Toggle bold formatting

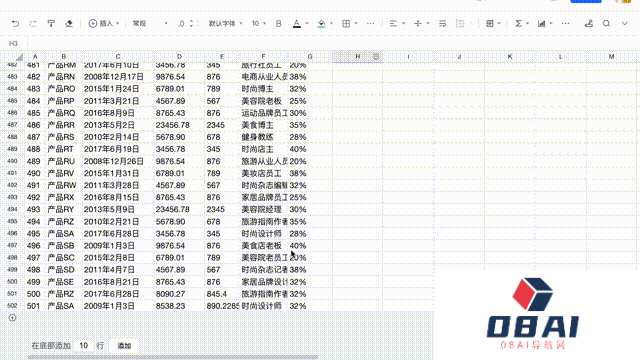(x=278, y=24)
